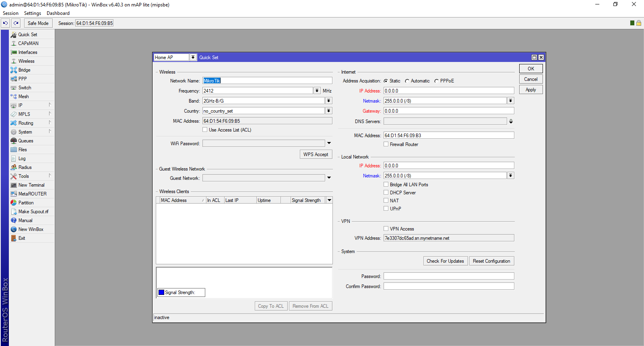This screenshot has height=346, width=644.
Task: Enable the VPN Access checkbox
Action: tap(386, 229)
